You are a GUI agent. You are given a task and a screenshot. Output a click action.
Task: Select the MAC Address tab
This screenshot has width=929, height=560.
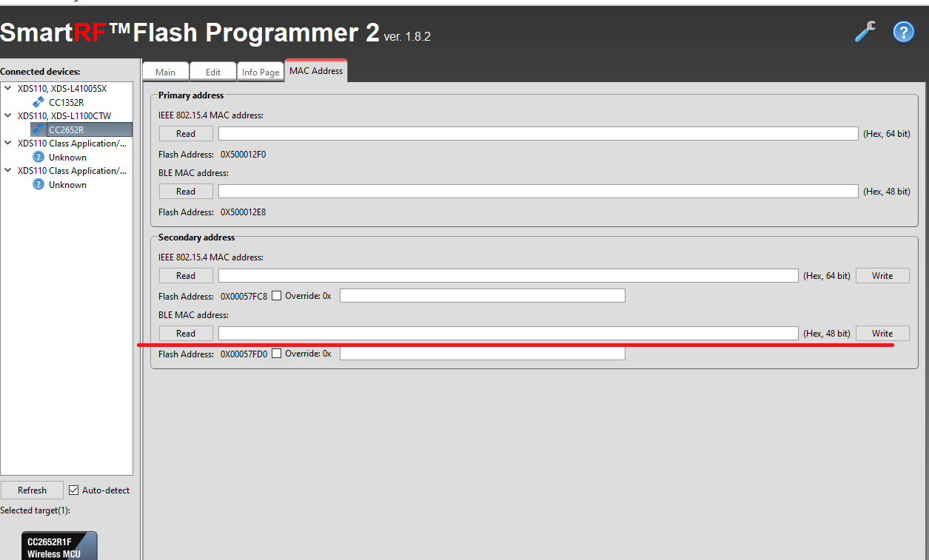point(316,70)
